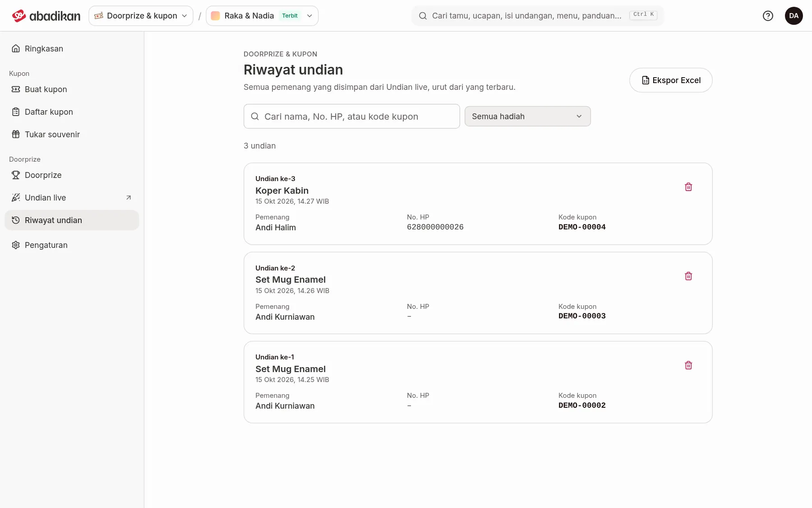The height and width of the screenshot is (508, 812).
Task: Click the Riwayat undian page heading
Action: (293, 70)
